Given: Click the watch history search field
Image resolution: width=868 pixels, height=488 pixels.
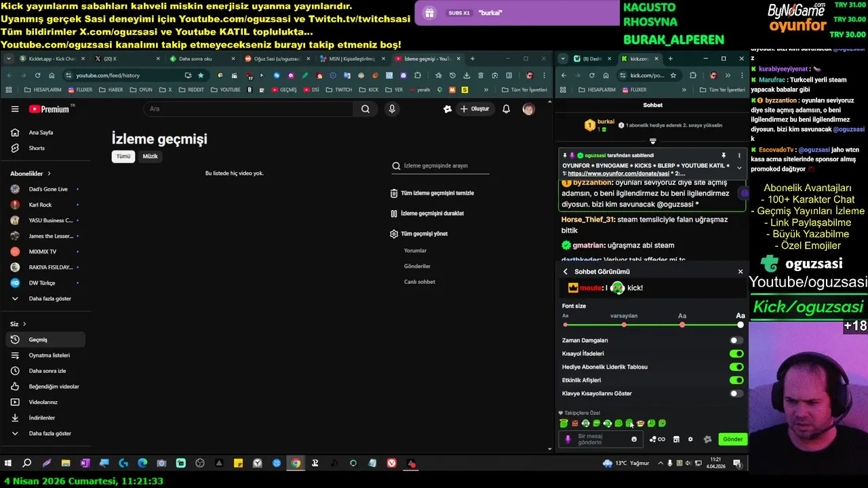Looking at the screenshot, I should pos(440,165).
